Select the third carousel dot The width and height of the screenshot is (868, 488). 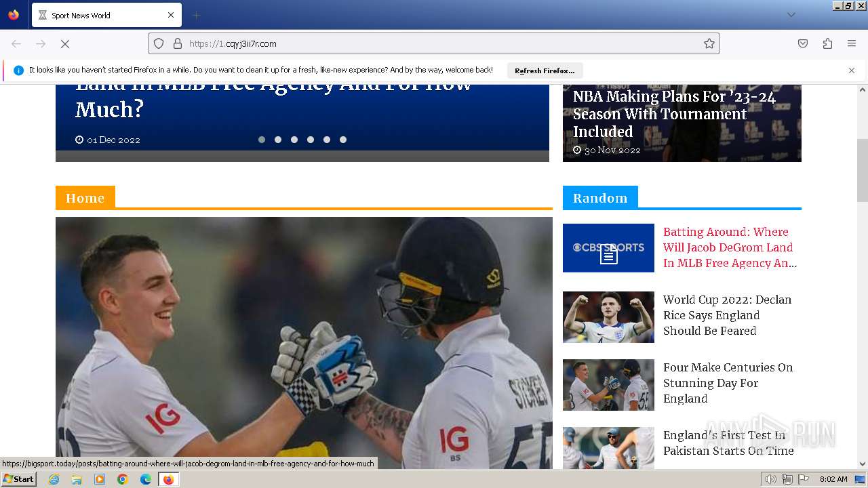click(x=294, y=140)
